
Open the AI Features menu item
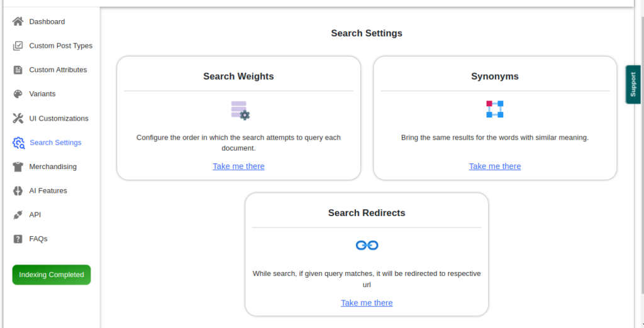point(48,190)
